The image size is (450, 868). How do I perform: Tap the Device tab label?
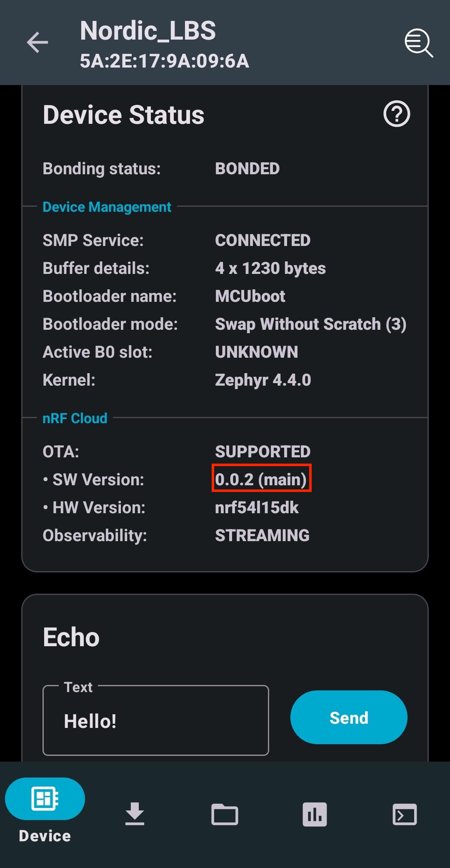click(x=45, y=836)
